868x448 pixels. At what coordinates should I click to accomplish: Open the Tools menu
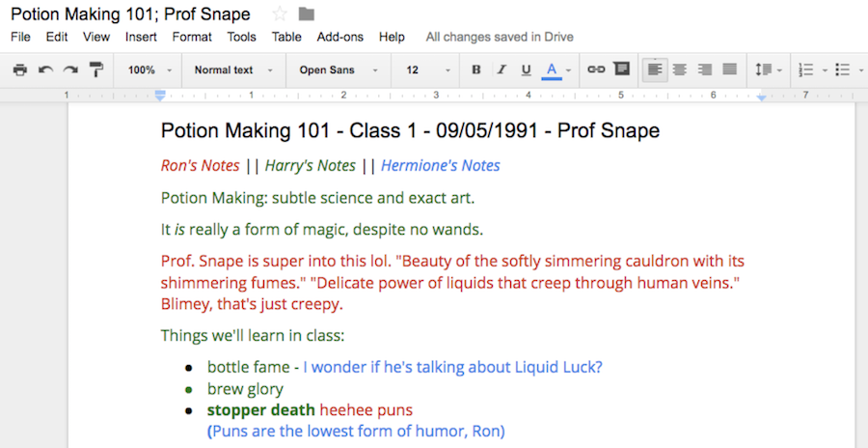click(x=241, y=37)
